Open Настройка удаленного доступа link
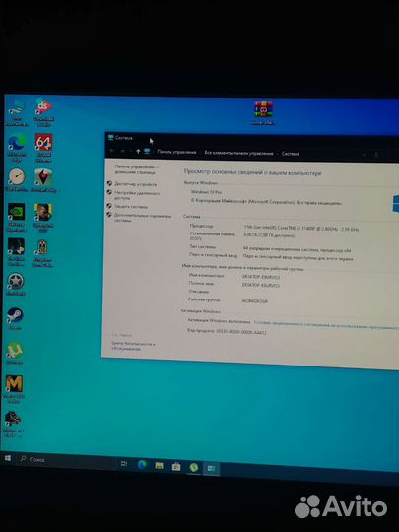 coord(137,195)
